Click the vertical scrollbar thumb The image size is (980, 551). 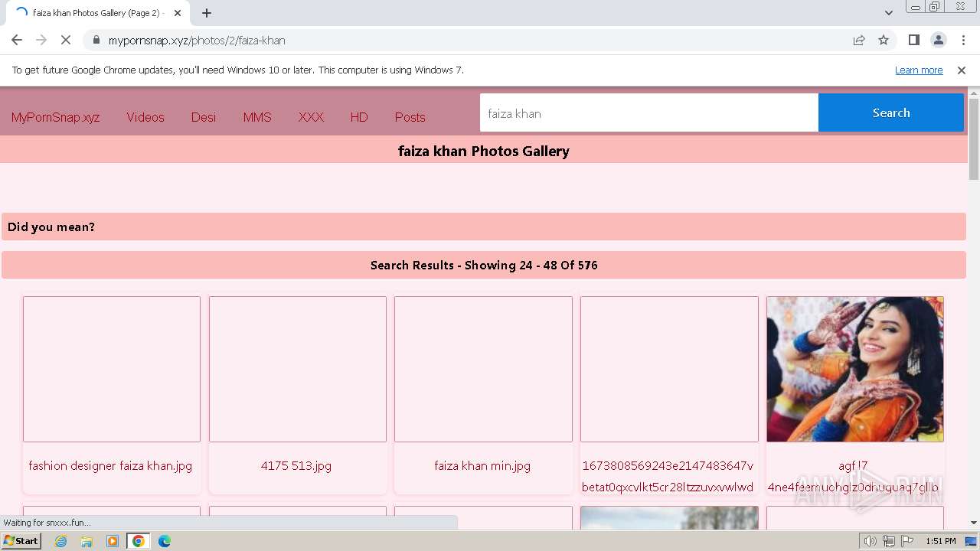974,139
